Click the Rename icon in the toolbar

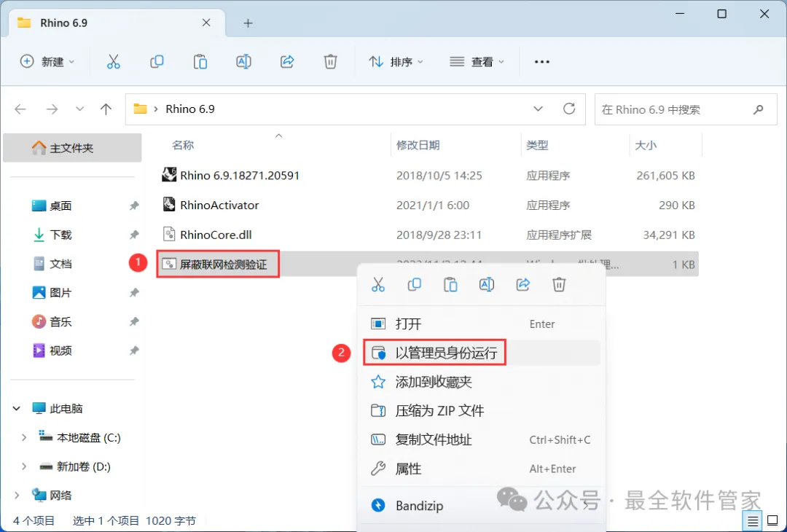[x=243, y=62]
